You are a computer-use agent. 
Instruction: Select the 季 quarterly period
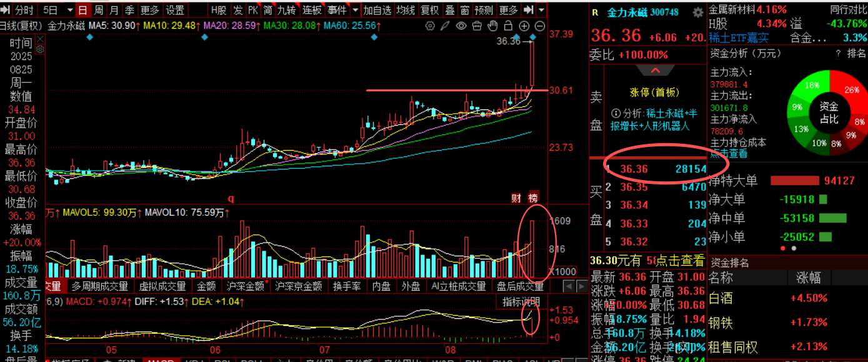pos(129,10)
